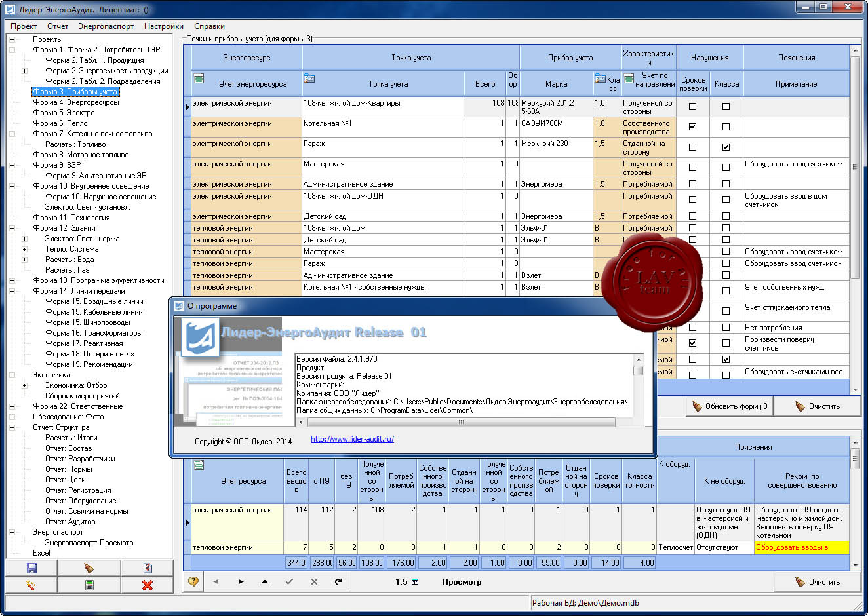
Task: Open the 'Проект' menu
Action: click(x=24, y=26)
